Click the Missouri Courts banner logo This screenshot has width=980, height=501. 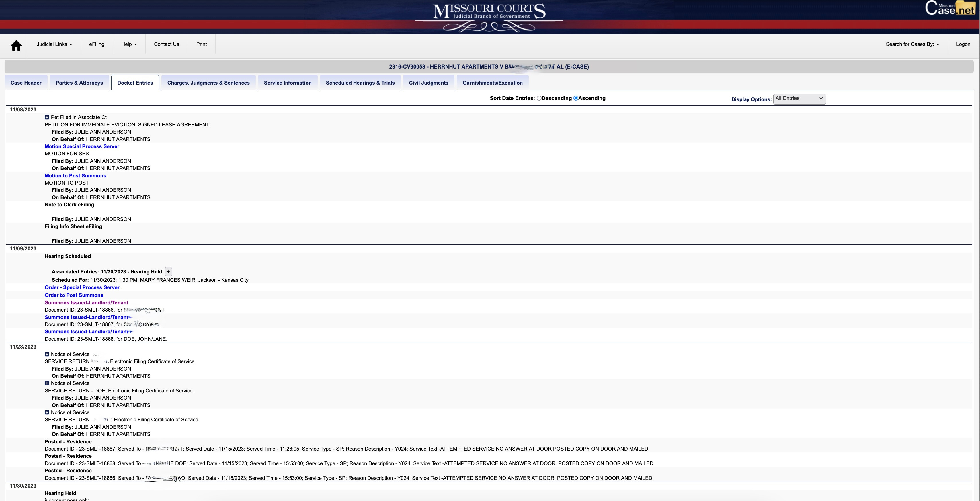[x=489, y=17]
